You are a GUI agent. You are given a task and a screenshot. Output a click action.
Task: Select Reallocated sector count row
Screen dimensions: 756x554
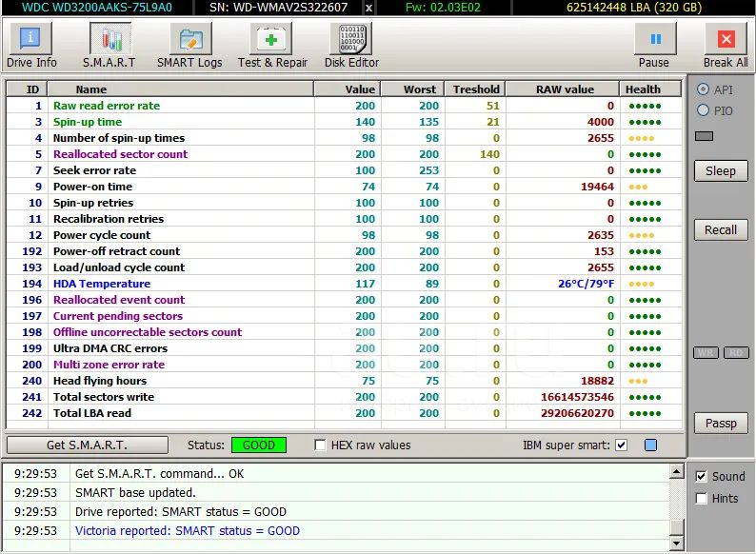pos(345,154)
